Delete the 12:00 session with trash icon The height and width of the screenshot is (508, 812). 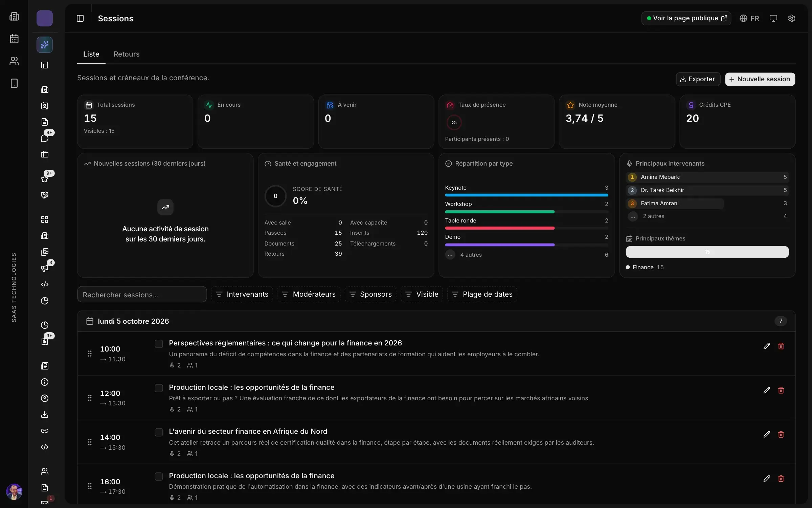pyautogui.click(x=781, y=390)
